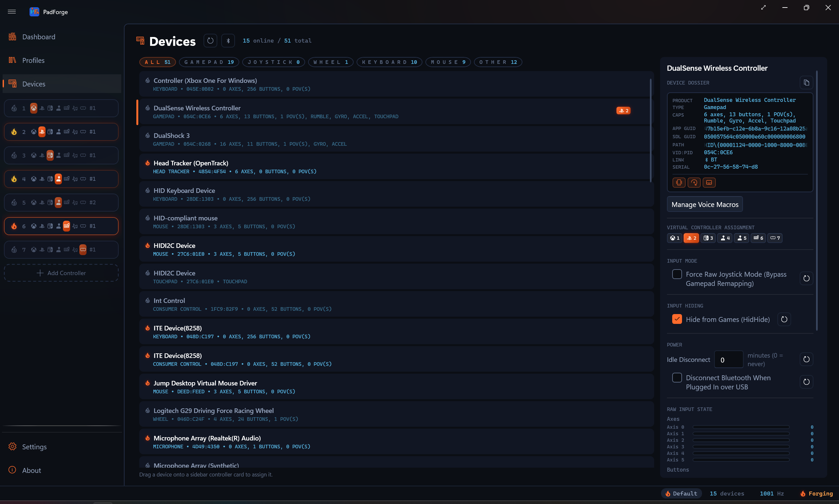Click the gyro capability icon in dossier
The width and height of the screenshot is (839, 504).
tap(694, 182)
